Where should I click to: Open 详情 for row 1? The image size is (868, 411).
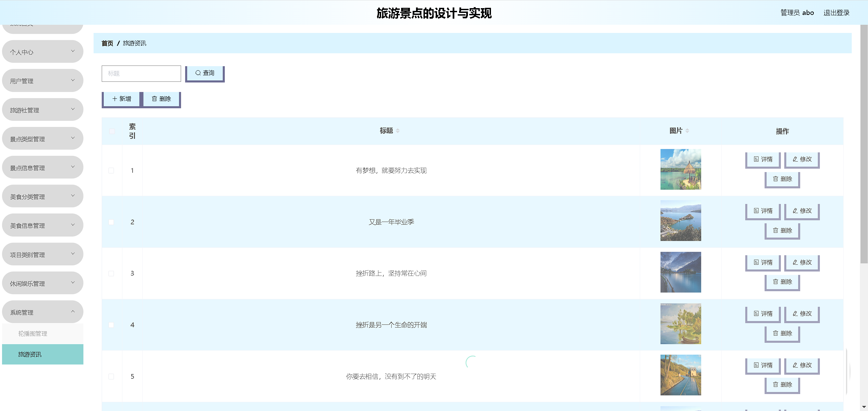click(x=763, y=159)
